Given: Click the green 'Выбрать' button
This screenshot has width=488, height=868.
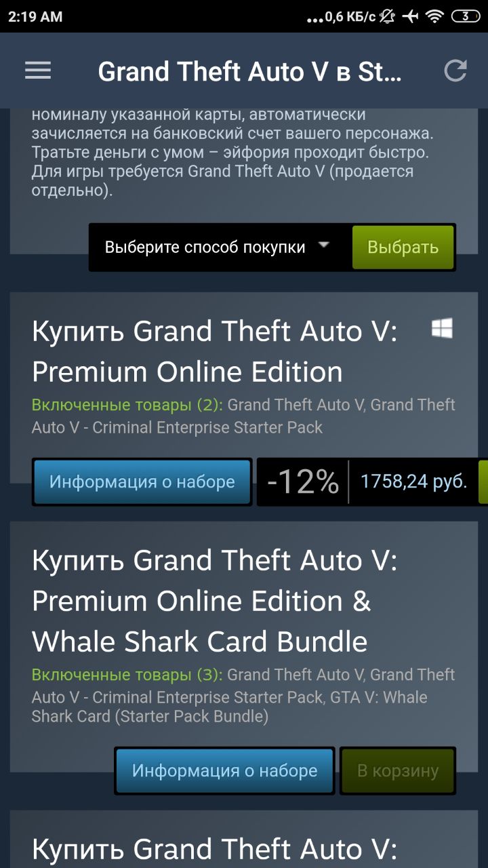Looking at the screenshot, I should pos(403,248).
